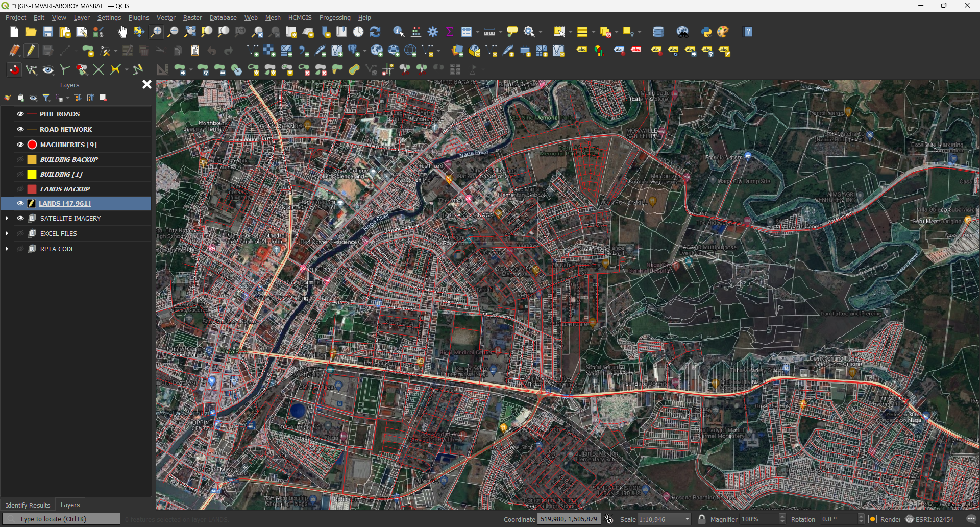Open Layer Styling panel brush icon

pyautogui.click(x=8, y=98)
